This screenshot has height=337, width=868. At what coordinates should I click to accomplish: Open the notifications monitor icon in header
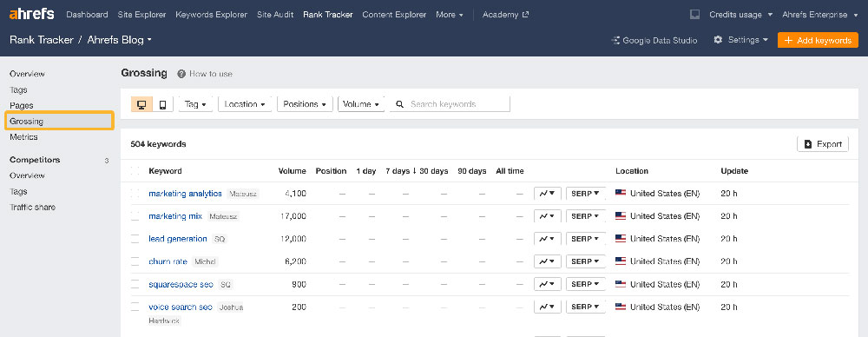[694, 15]
